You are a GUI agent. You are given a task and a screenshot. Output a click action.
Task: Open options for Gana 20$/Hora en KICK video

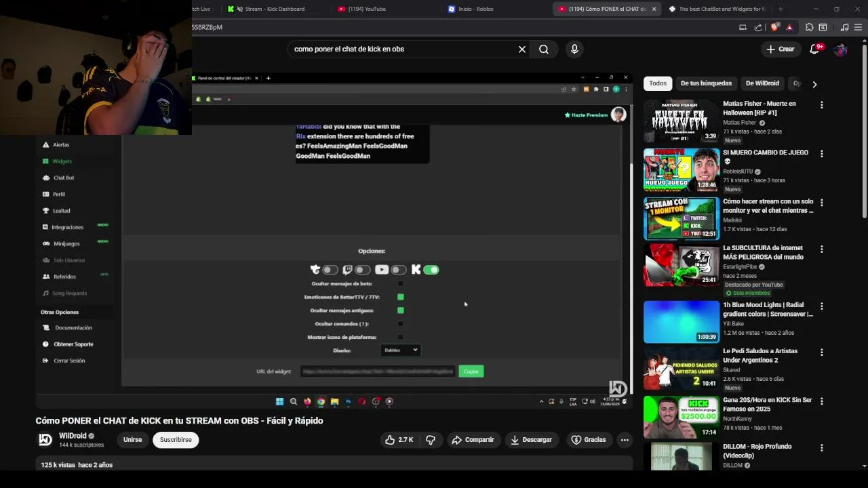[x=822, y=401]
